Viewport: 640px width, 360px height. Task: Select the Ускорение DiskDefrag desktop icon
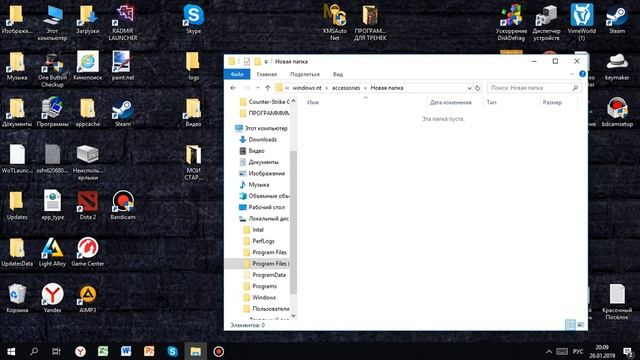[x=511, y=22]
